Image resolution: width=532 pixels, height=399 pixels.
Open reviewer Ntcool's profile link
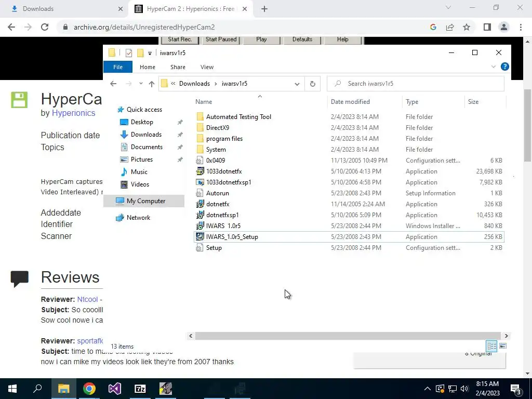[87, 299]
